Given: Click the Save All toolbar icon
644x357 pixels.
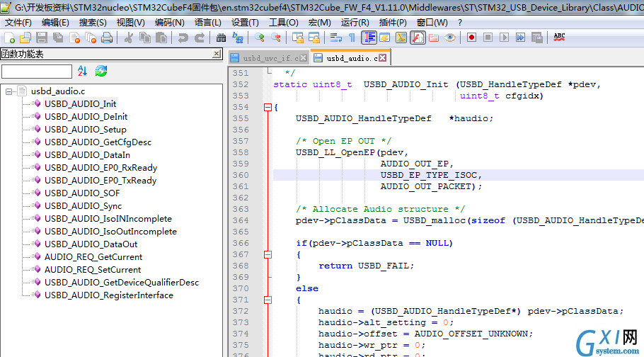Looking at the screenshot, I should click(x=58, y=38).
